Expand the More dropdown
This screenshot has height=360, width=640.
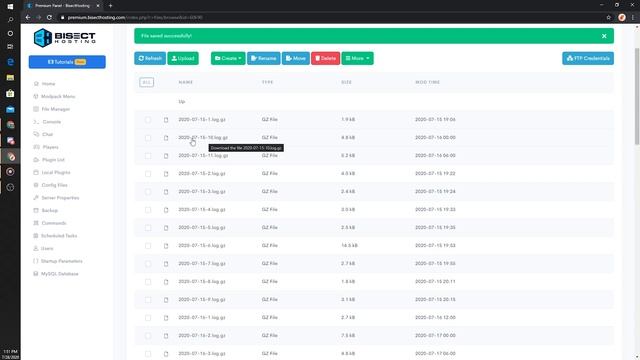tap(358, 58)
